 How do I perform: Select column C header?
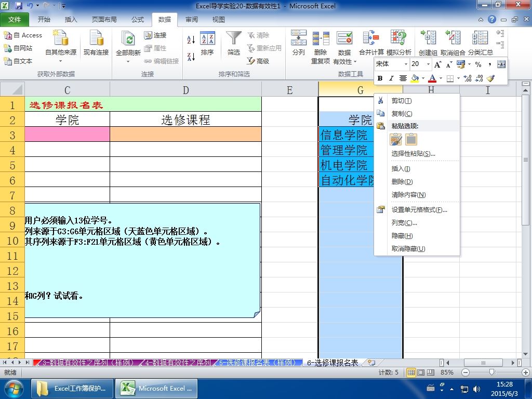tap(67, 89)
